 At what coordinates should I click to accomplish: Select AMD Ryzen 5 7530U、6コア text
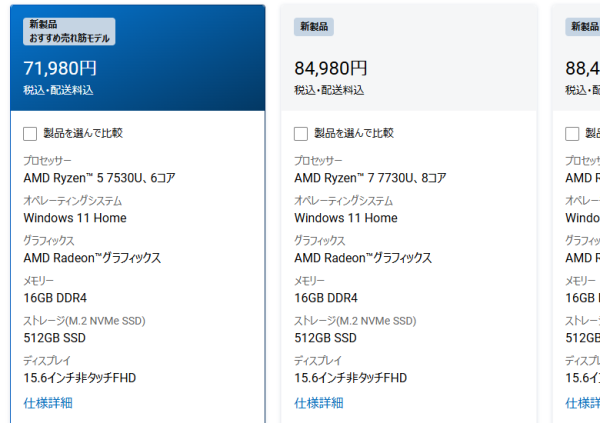click(99, 178)
